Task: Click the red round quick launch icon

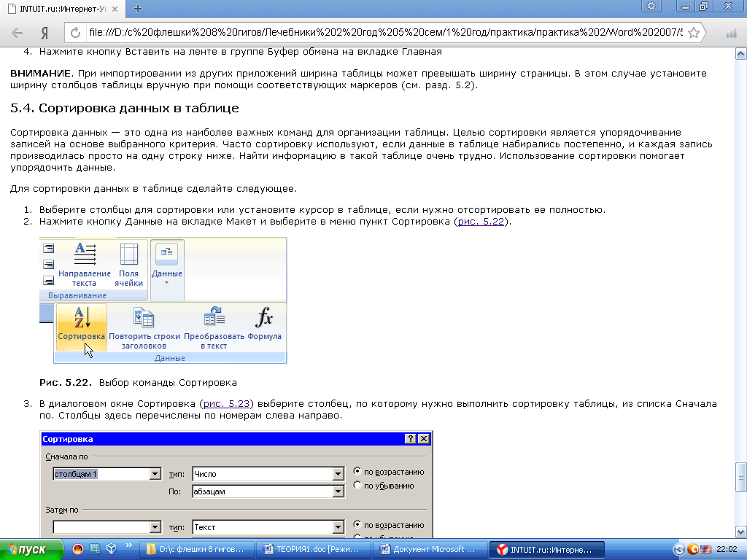Action: [78, 549]
